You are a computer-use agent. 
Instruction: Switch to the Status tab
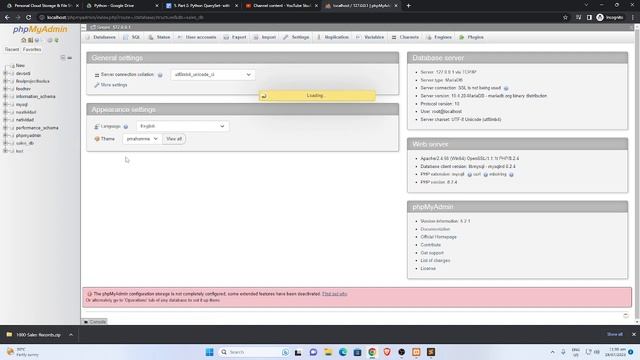[x=159, y=37]
